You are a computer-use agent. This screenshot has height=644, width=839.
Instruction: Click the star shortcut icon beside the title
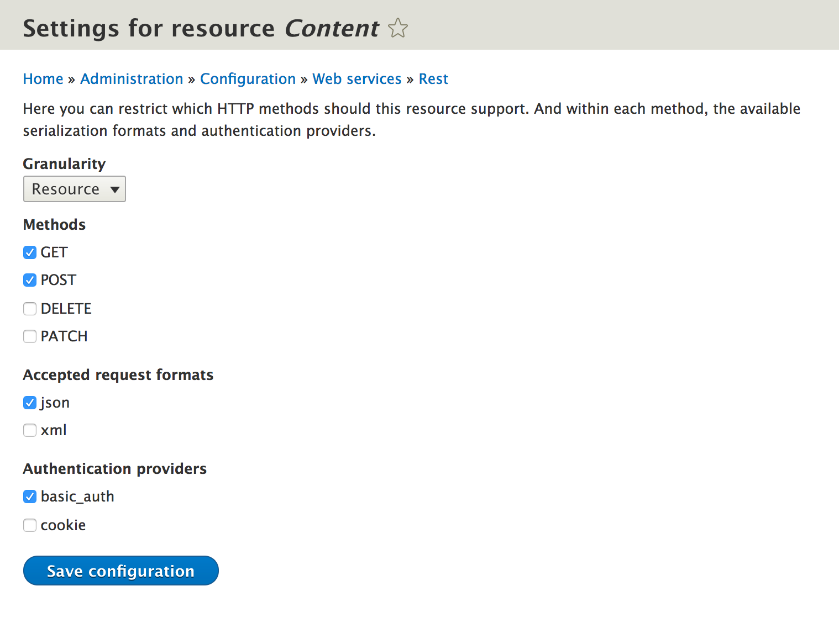(398, 28)
